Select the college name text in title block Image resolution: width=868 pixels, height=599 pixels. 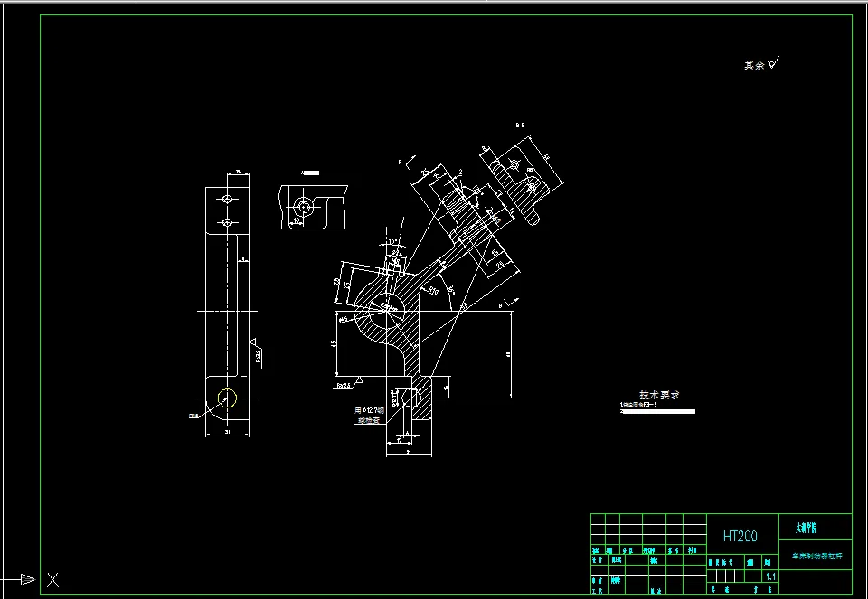pyautogui.click(x=806, y=529)
